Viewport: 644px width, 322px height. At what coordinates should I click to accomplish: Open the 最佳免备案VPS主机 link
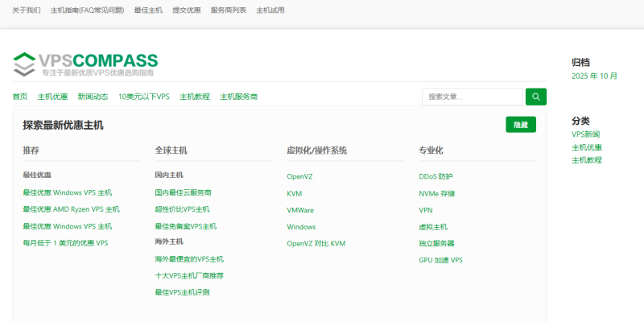(186, 226)
